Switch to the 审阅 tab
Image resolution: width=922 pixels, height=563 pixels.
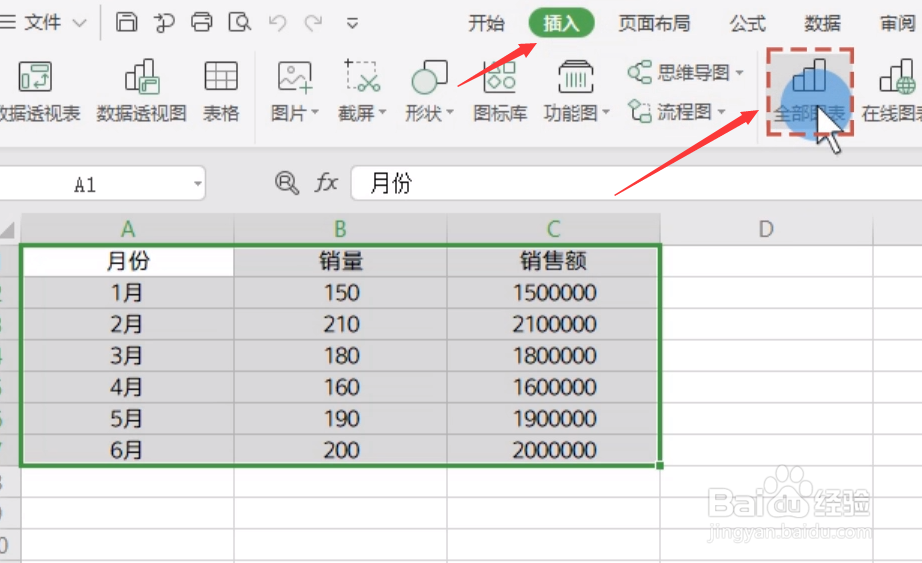click(897, 24)
